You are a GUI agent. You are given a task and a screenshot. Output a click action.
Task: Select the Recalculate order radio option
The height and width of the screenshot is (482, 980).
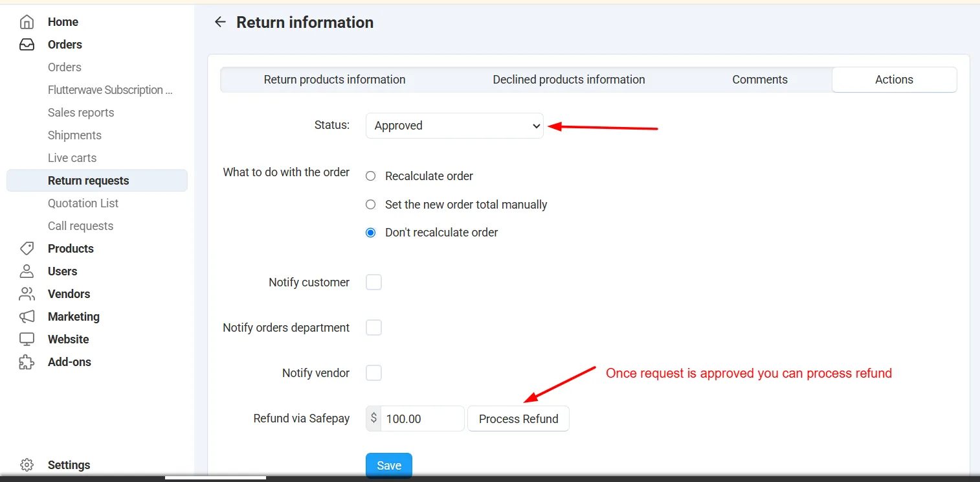tap(371, 176)
